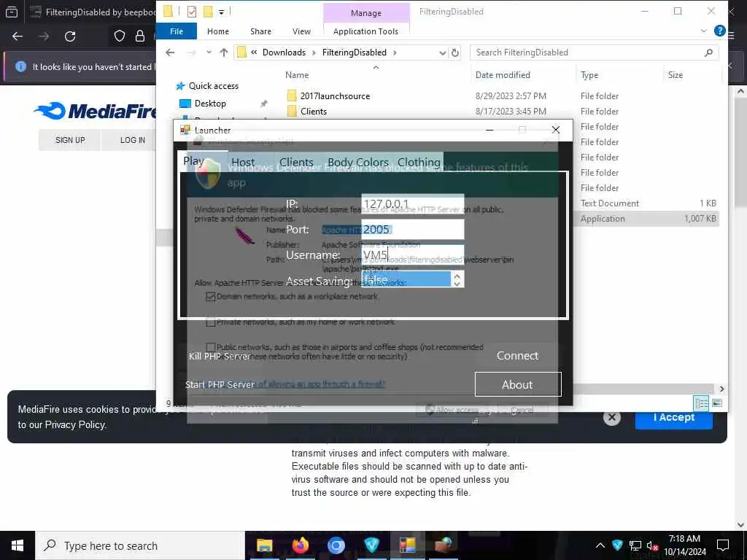The width and height of the screenshot is (747, 560).
Task: Sort by the Type column header
Action: pos(589,75)
